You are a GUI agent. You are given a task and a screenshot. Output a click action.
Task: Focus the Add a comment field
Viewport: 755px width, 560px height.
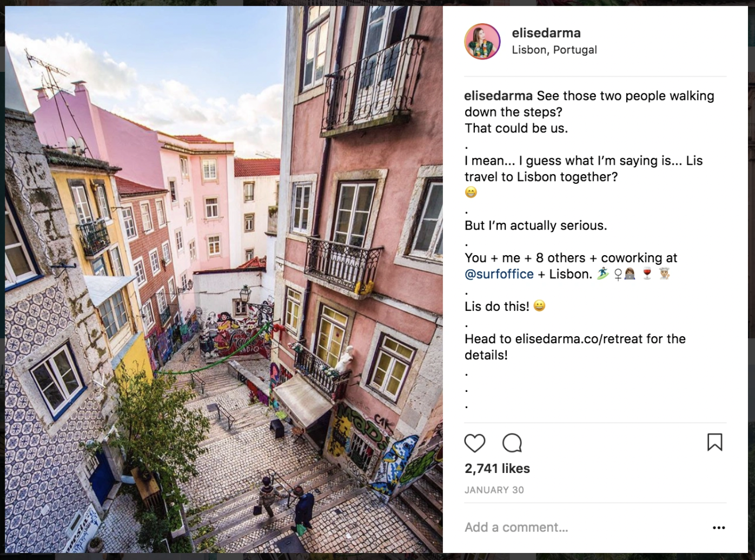tap(584, 528)
